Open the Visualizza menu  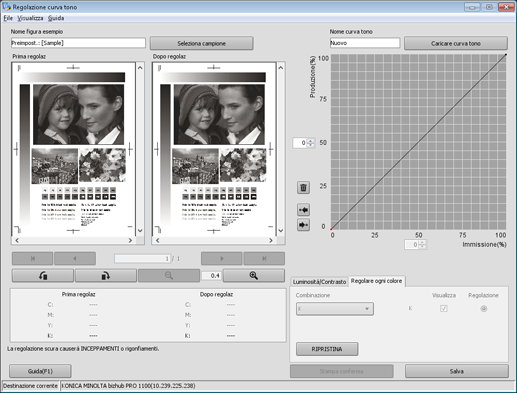[30, 18]
